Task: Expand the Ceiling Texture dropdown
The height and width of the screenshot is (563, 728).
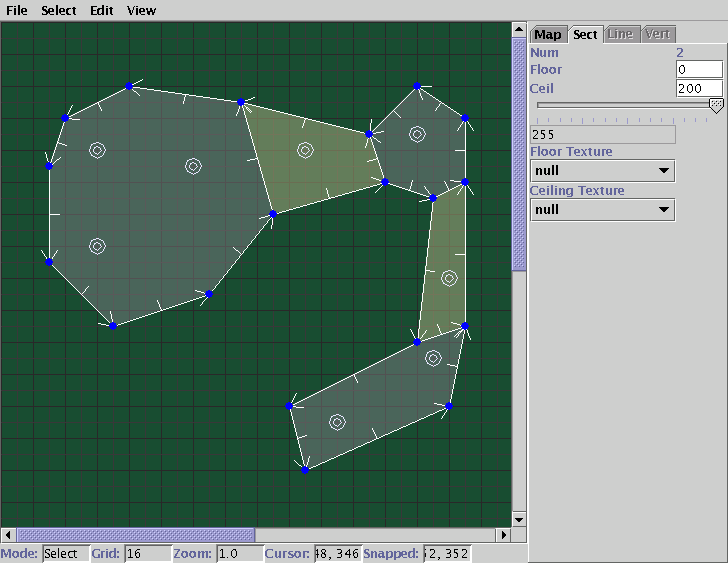Action: pos(601,210)
